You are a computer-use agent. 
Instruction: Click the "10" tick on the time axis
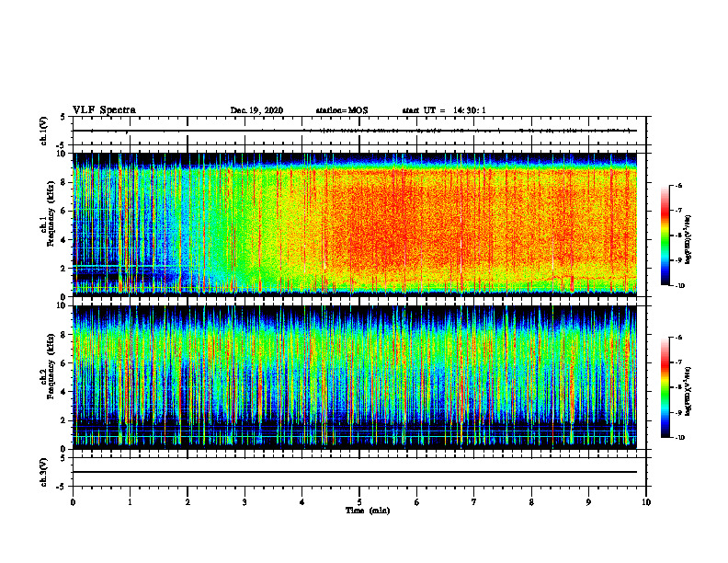[646, 502]
